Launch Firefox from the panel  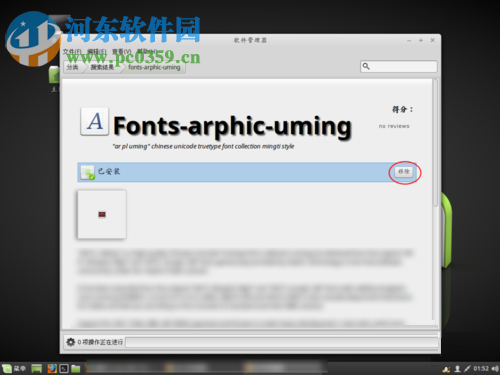(x=52, y=368)
